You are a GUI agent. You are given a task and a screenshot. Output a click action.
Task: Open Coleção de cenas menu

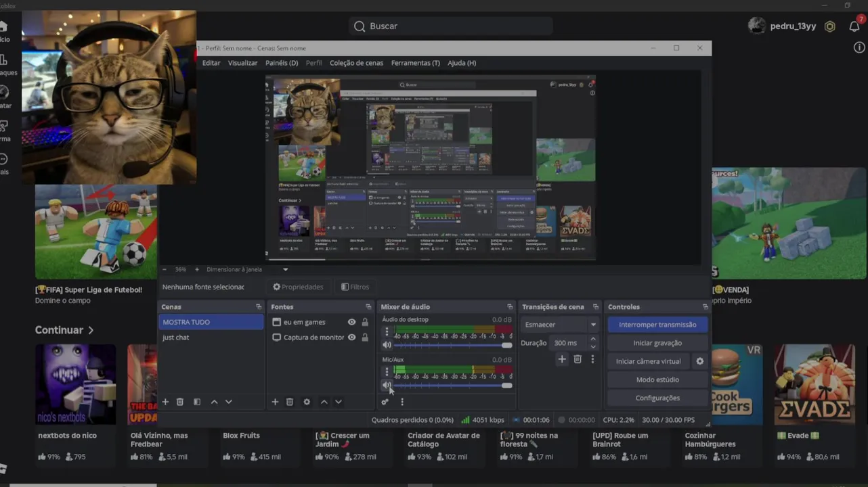(356, 63)
